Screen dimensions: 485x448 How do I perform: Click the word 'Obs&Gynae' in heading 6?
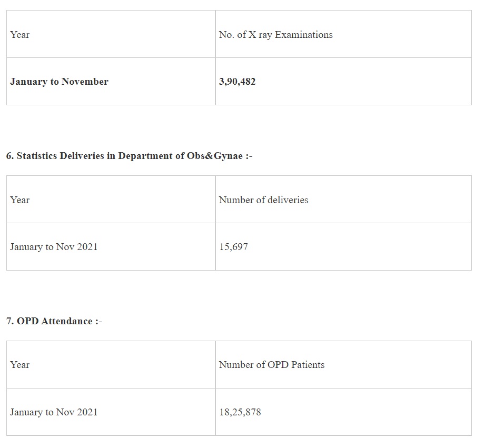tap(214, 156)
